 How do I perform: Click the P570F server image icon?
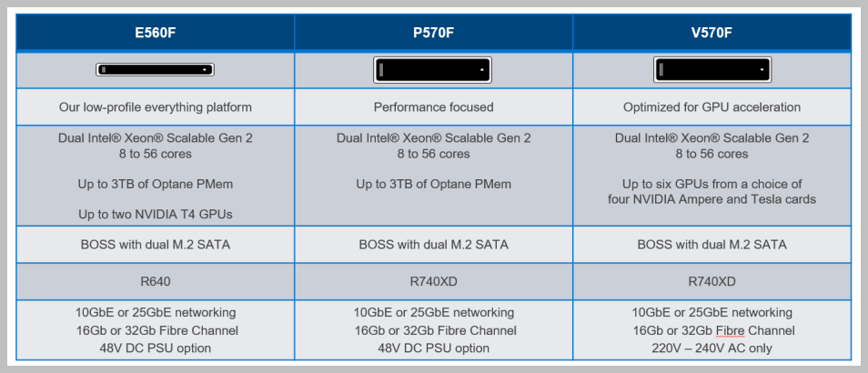point(433,69)
